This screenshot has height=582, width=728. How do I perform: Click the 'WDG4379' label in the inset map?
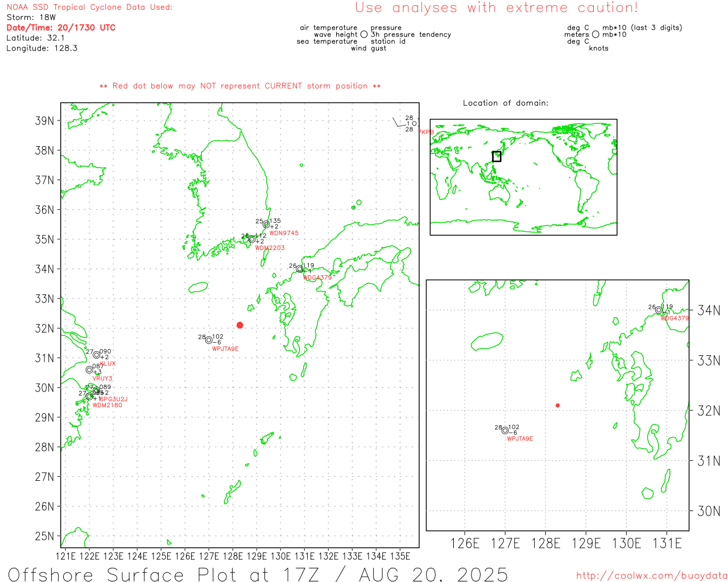tap(675, 318)
